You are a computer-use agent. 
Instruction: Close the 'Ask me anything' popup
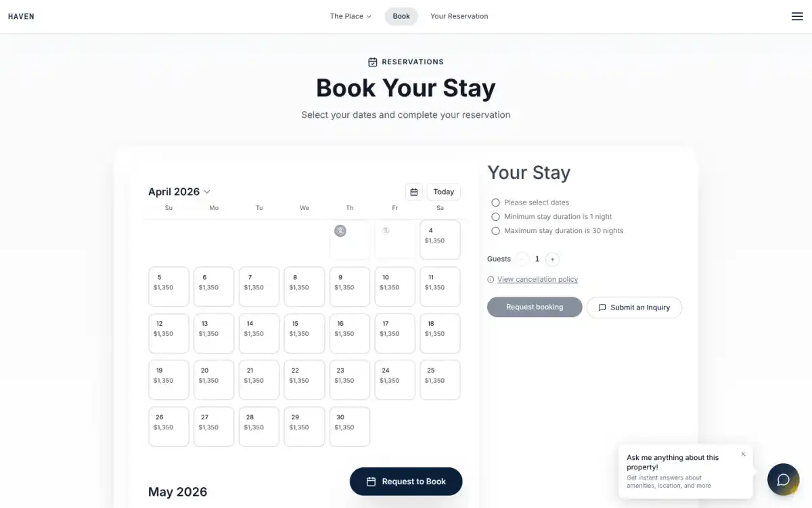[x=743, y=454]
